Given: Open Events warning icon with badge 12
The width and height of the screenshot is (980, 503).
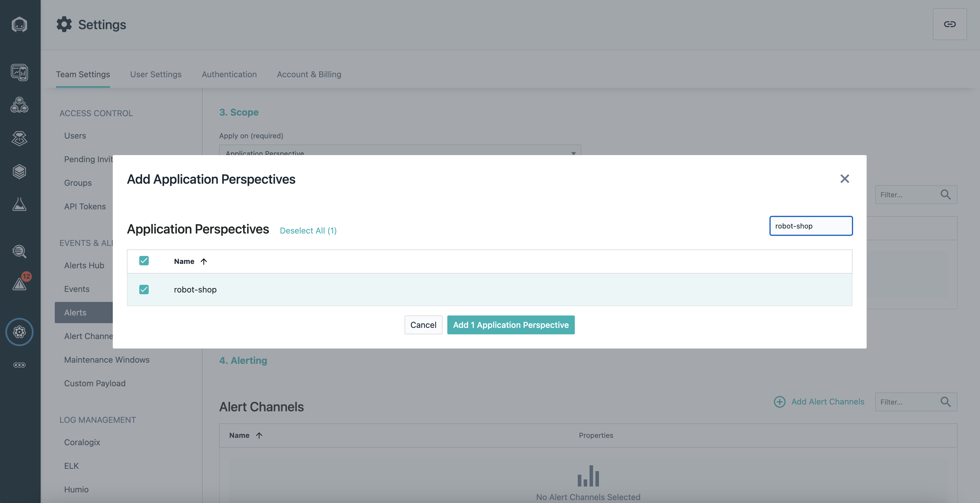Looking at the screenshot, I should point(19,283).
